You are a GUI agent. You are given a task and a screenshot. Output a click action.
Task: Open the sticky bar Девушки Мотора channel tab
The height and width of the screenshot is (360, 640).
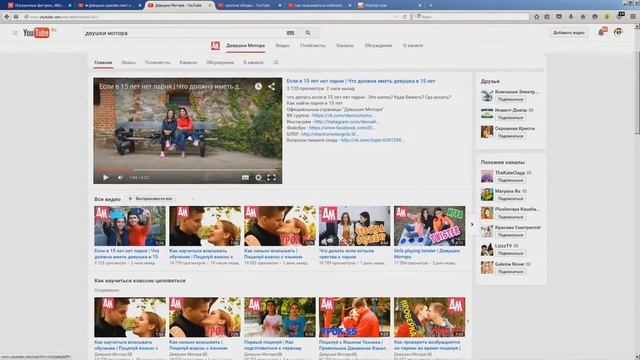245,46
